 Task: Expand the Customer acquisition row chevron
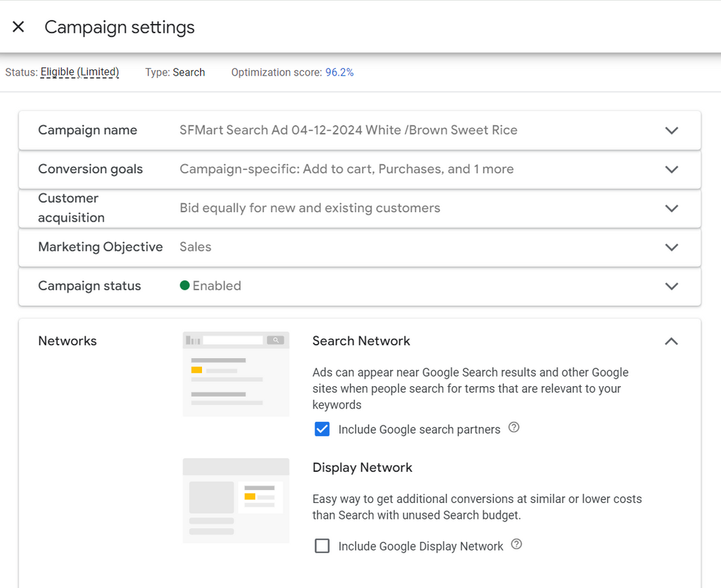pyautogui.click(x=671, y=208)
